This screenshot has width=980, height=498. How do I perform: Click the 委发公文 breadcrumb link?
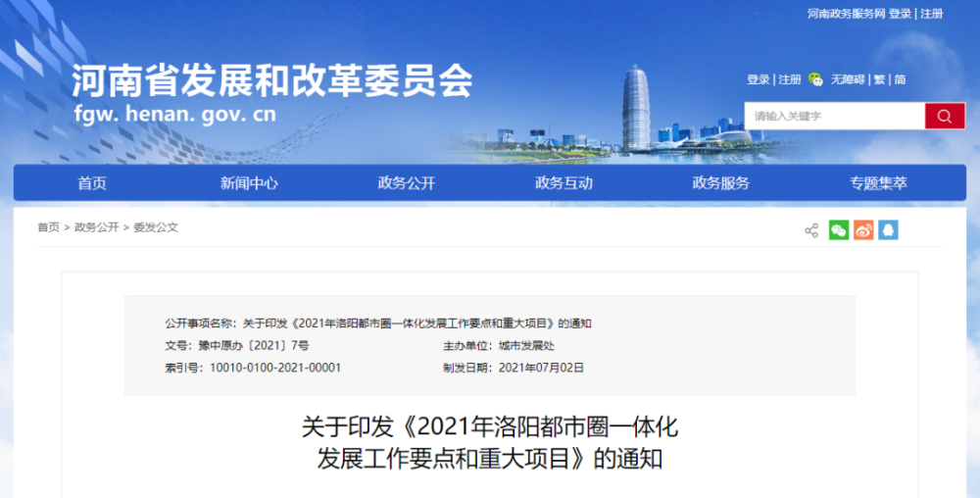click(156, 227)
